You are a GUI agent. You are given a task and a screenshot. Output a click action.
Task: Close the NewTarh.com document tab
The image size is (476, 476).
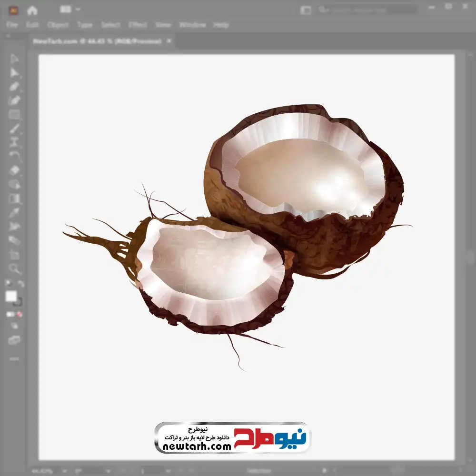[169, 41]
